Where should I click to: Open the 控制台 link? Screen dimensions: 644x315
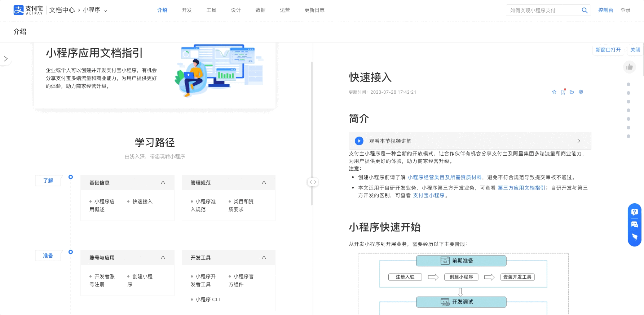click(605, 10)
